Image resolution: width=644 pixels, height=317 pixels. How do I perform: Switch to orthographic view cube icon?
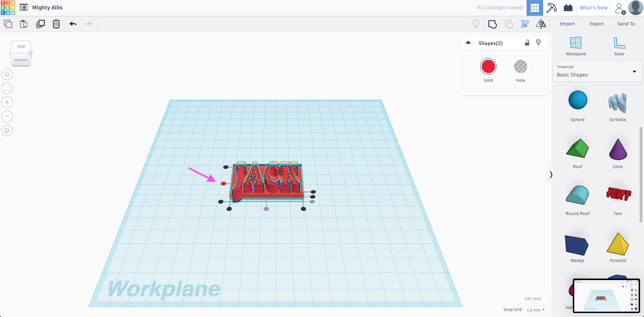[x=7, y=130]
